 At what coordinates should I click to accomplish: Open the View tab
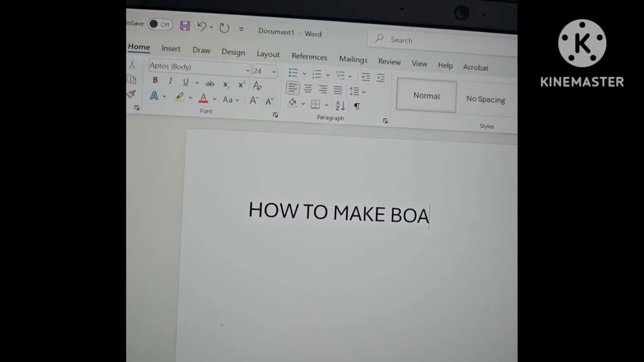coord(419,63)
